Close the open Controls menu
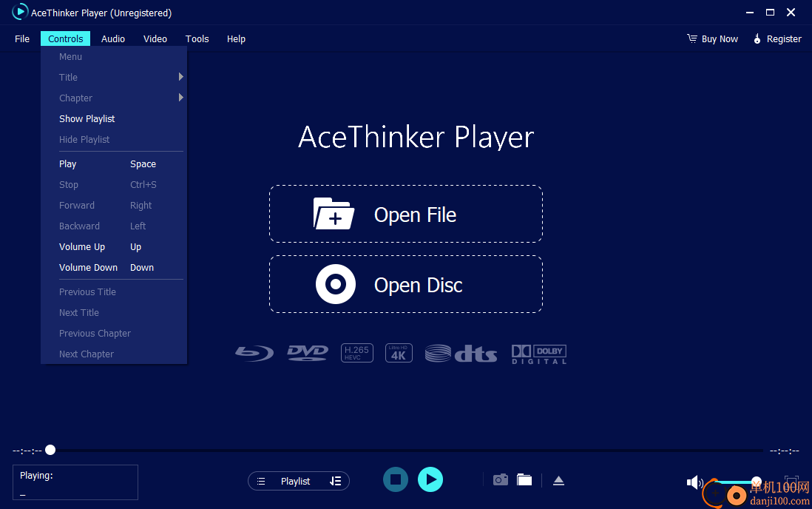This screenshot has height=509, width=812. (65, 39)
